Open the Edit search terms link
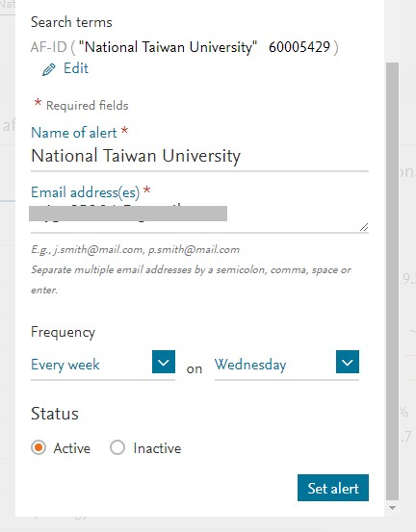This screenshot has height=532, width=416. pyautogui.click(x=76, y=68)
